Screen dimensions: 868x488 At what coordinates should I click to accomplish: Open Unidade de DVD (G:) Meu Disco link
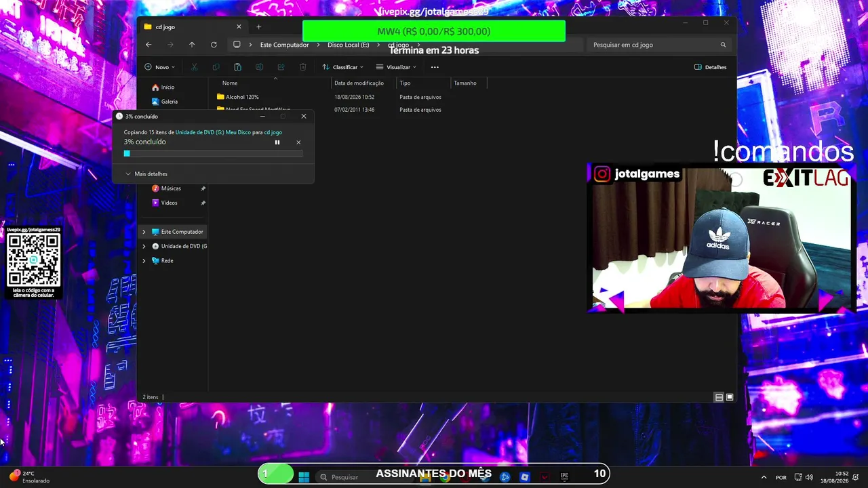pos(213,133)
